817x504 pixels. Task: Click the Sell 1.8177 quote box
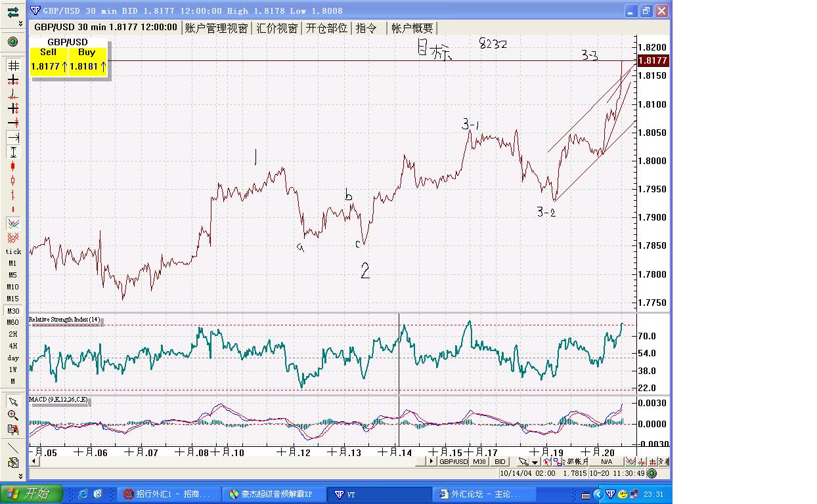pyautogui.click(x=49, y=61)
